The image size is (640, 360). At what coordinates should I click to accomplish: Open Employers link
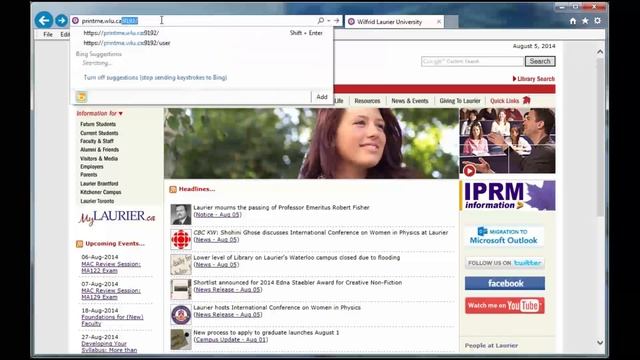click(92, 167)
